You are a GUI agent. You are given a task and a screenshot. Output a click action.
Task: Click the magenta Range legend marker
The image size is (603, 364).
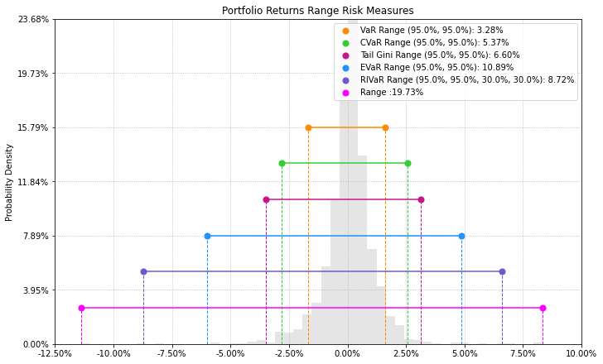(x=345, y=93)
